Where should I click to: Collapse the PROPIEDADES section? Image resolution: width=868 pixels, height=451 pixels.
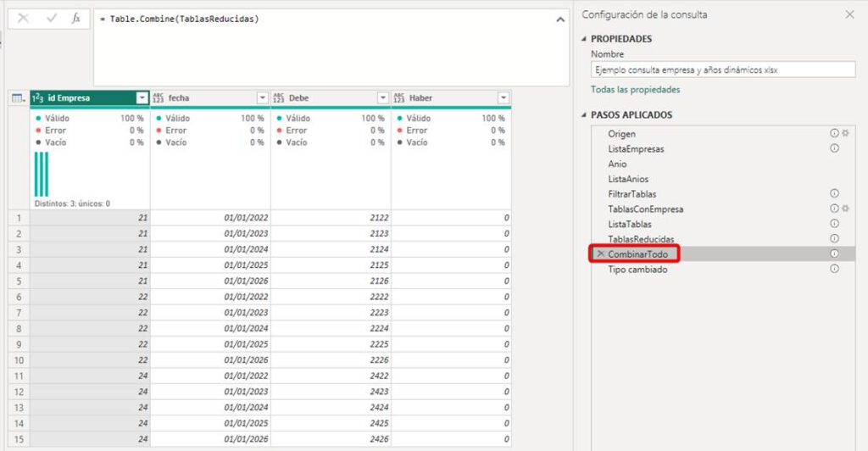click(x=584, y=39)
